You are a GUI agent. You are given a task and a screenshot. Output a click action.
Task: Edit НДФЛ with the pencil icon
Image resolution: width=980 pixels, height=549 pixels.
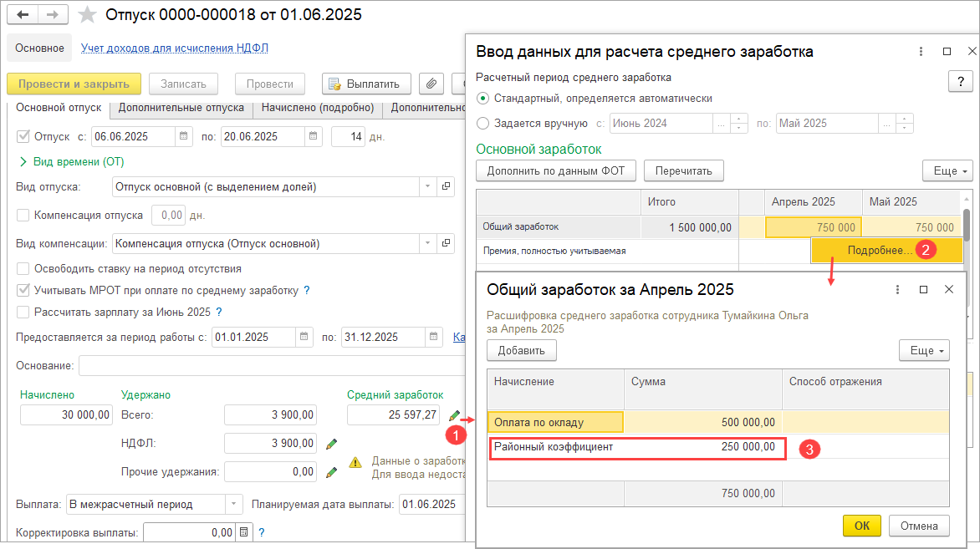pos(332,444)
